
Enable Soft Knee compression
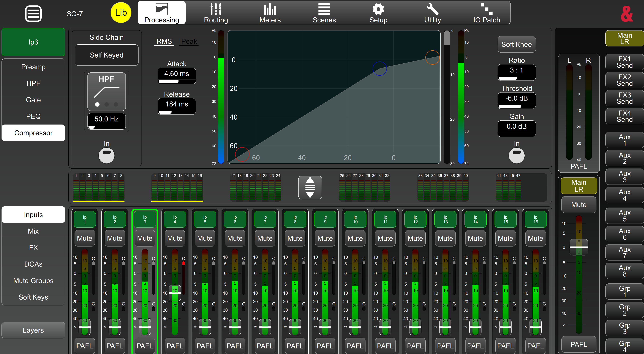[x=516, y=44]
